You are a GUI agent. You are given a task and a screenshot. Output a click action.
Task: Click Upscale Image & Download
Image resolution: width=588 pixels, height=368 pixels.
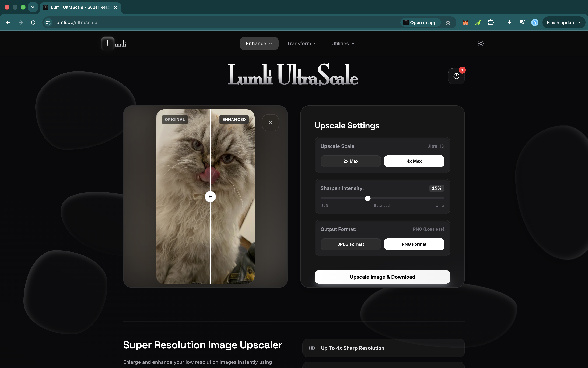click(x=382, y=277)
